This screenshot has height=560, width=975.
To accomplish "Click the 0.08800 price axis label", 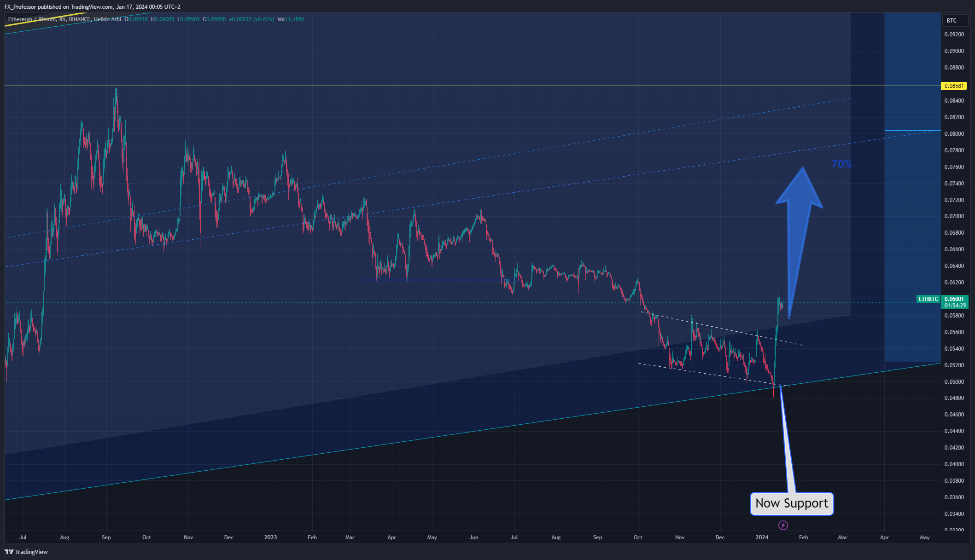I will (x=954, y=68).
